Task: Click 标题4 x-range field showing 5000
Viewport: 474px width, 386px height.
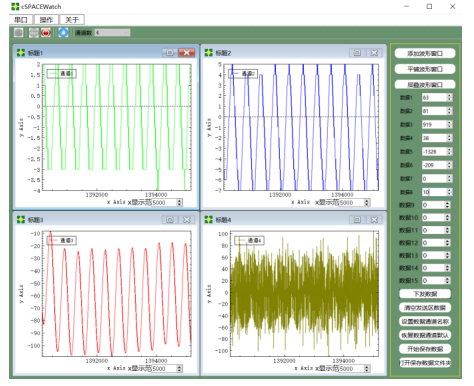Action: (x=351, y=369)
